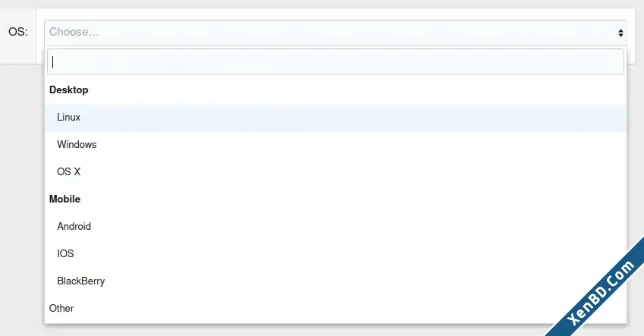Select the currently highlighted dropdown option

pos(335,118)
